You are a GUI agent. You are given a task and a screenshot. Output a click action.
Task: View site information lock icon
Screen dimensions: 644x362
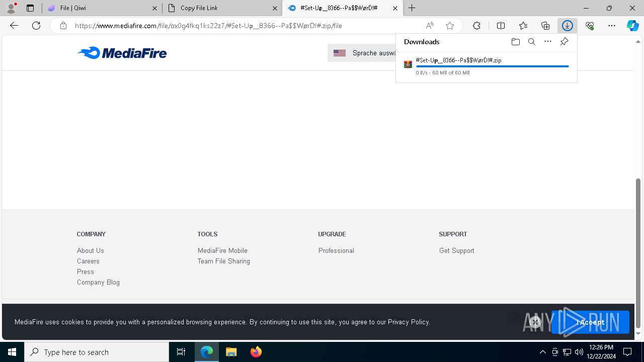[63, 26]
